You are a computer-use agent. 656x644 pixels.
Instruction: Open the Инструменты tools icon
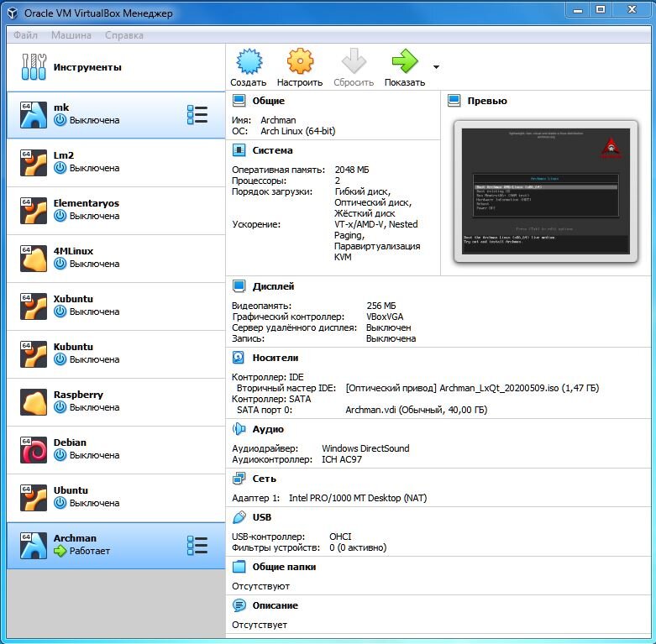click(34, 67)
